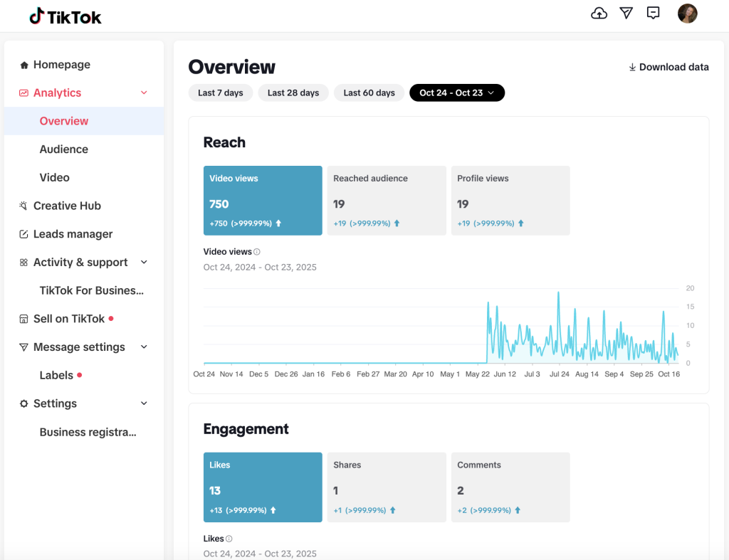This screenshot has width=729, height=560.
Task: Select the Reached audience card
Action: coord(387,200)
